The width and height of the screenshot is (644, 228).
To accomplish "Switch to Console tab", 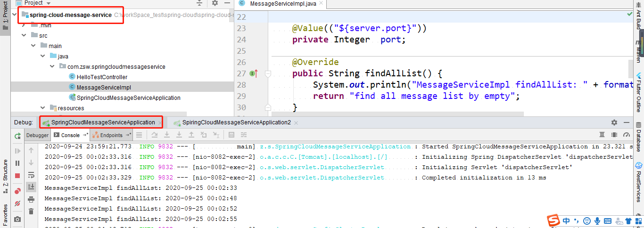I will click(71, 135).
